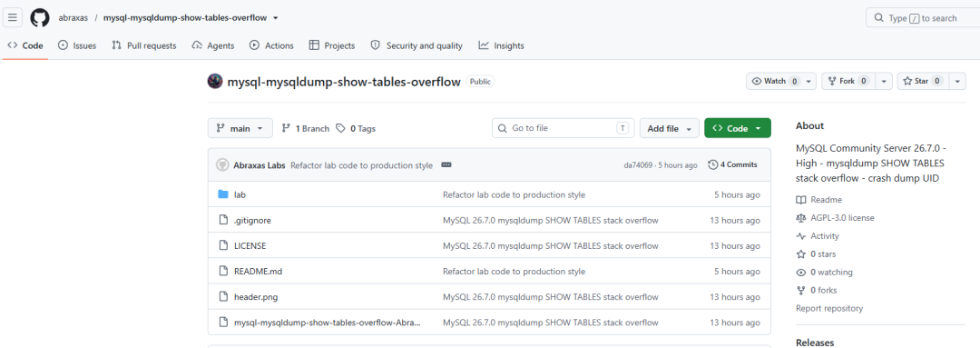Click the file icon beside .gitignore
980x348 pixels.
(223, 220)
